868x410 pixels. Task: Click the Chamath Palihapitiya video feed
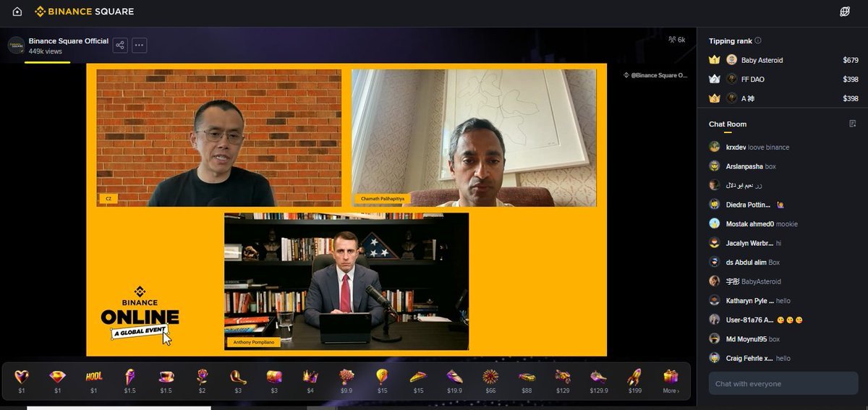474,138
